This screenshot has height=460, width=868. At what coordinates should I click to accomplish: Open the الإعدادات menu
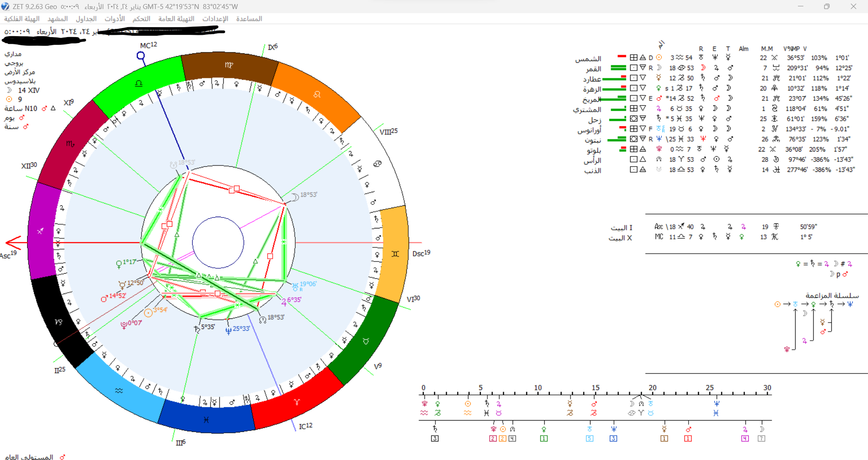tap(215, 19)
